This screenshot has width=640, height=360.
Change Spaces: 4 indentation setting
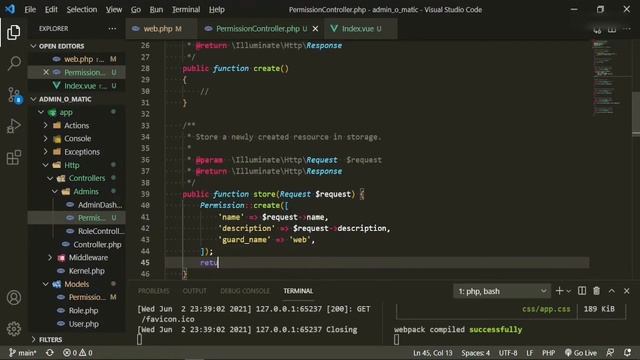coord(476,353)
